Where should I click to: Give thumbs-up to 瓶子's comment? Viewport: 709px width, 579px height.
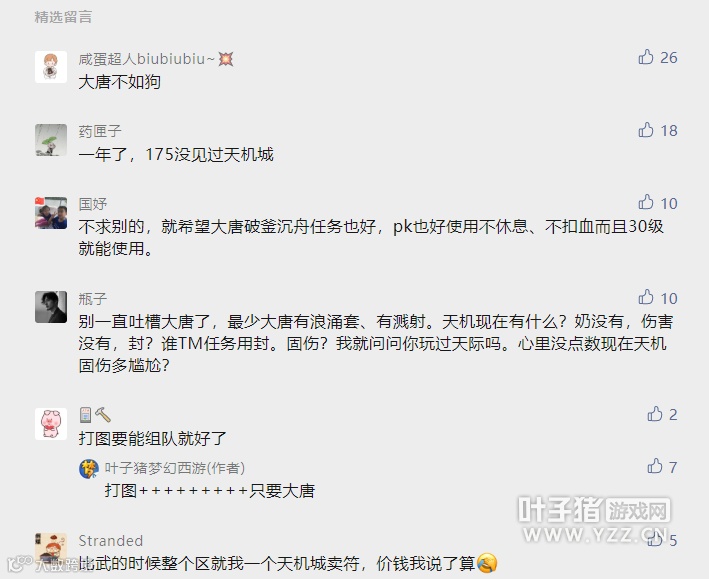pos(646,298)
